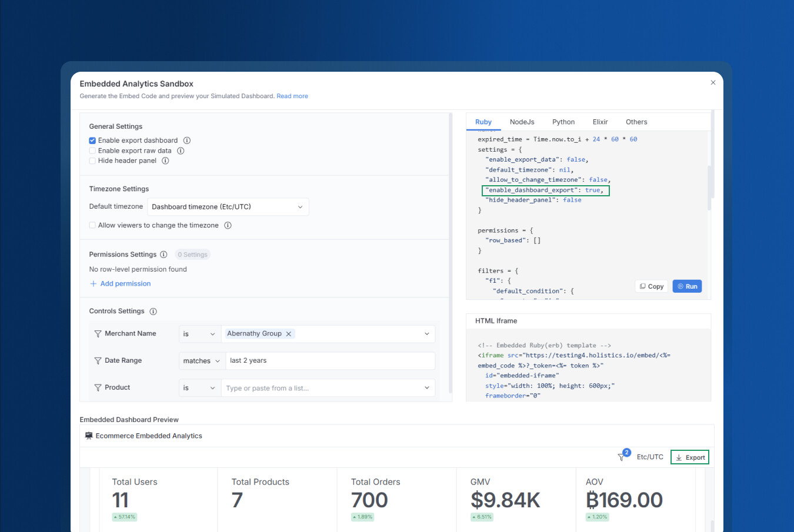Open info icon beside Permissions Settings
Viewport: 794px width, 532px height.
164,255
